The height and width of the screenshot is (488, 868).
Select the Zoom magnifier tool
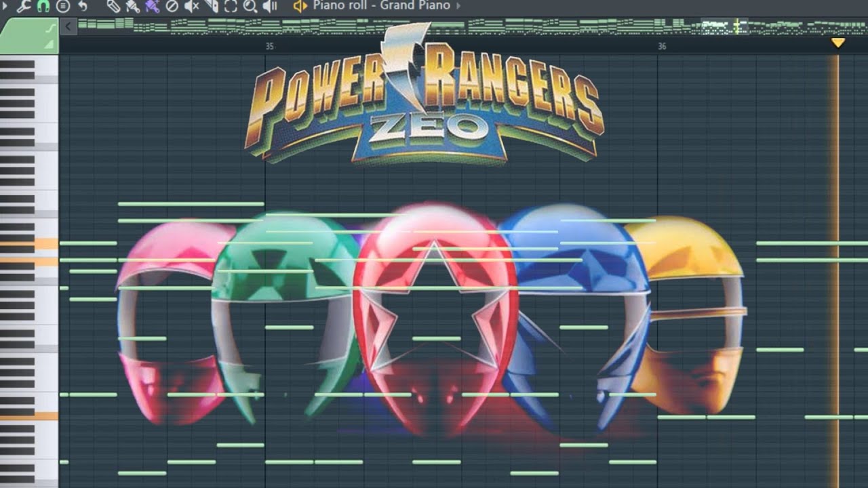tap(250, 6)
